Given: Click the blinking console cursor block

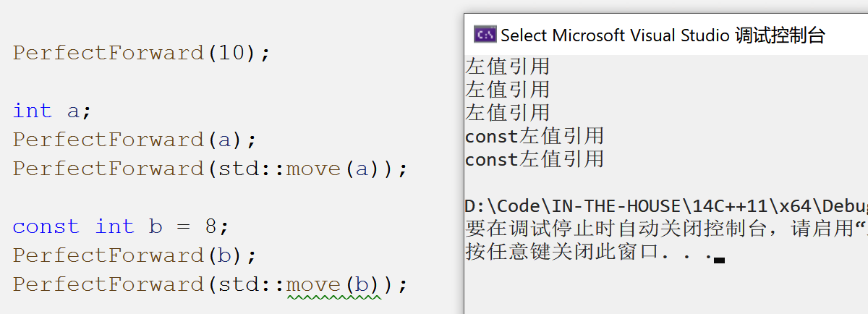Looking at the screenshot, I should 719,258.
